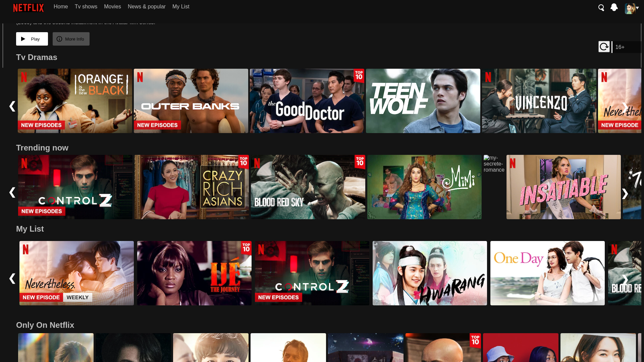644x362 pixels.
Task: Open Vincenzo thumbnail
Action: [539, 101]
